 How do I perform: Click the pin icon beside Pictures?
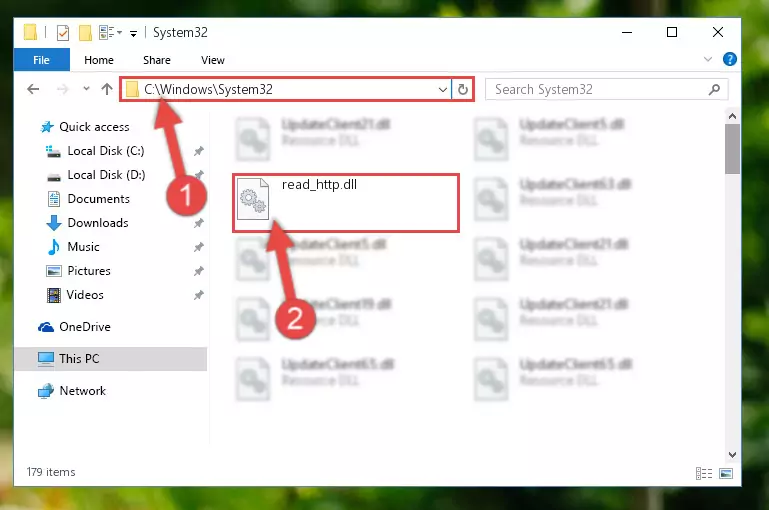coord(198,271)
